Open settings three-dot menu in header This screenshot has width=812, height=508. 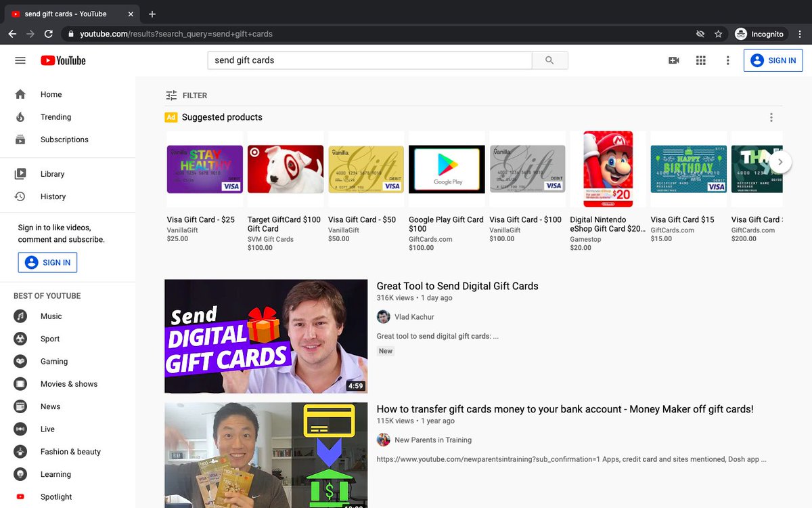pos(728,60)
